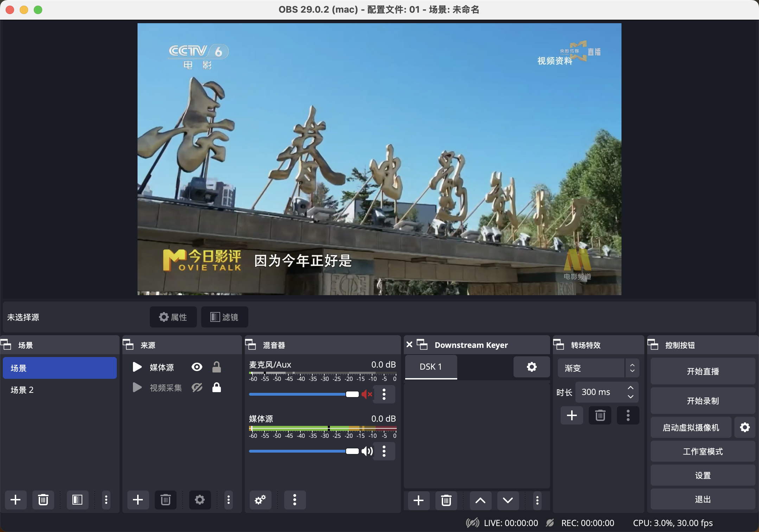
Task: Unlock the 视频采集 source lock
Action: click(217, 388)
